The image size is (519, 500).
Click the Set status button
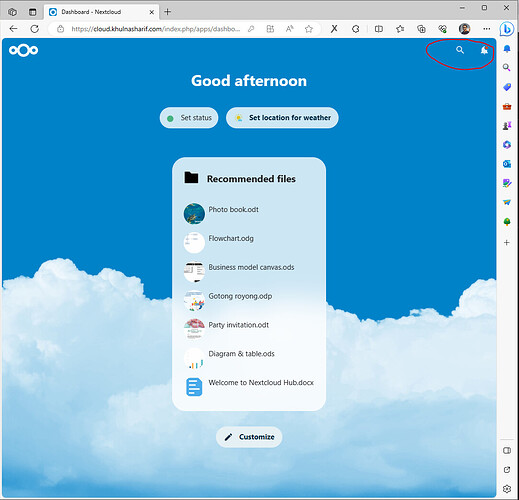[189, 118]
